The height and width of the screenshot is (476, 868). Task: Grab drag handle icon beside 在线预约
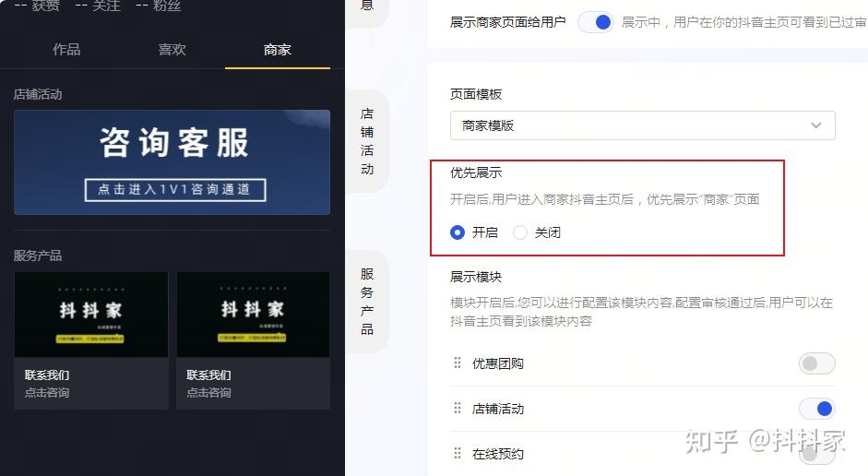click(x=458, y=454)
